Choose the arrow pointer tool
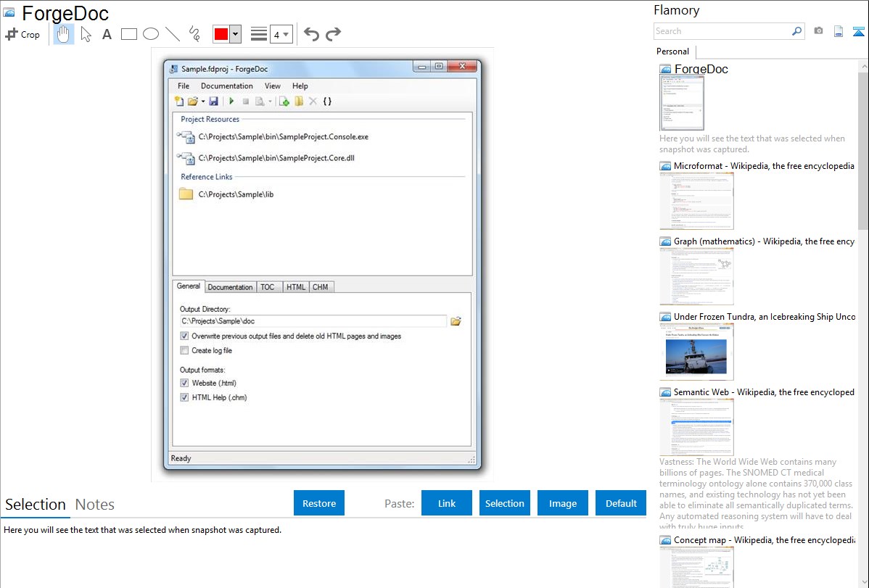869x588 pixels. pos(86,34)
